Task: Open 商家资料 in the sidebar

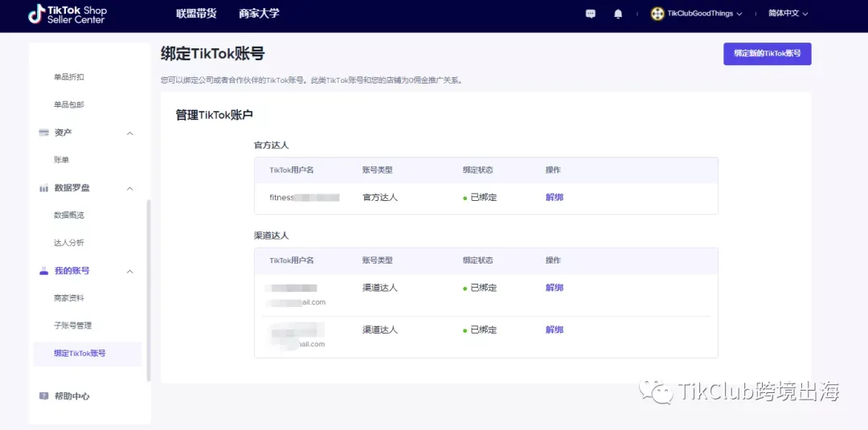Action: 69,298
